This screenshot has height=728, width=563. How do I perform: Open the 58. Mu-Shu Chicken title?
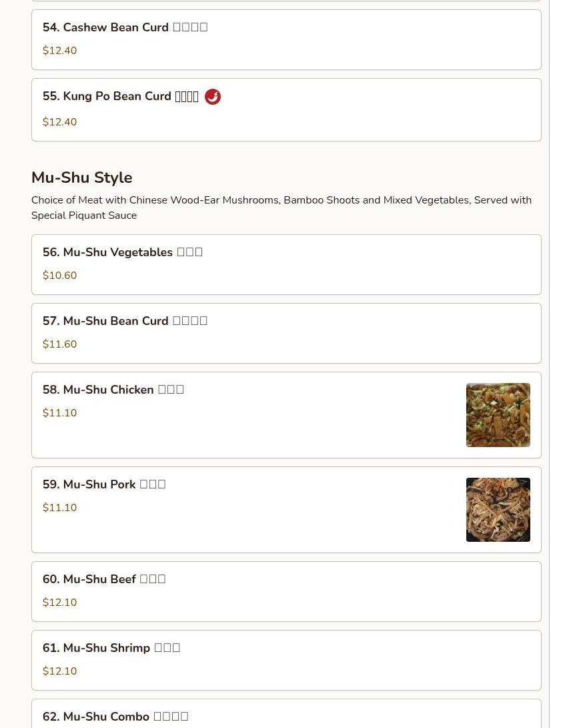click(113, 390)
